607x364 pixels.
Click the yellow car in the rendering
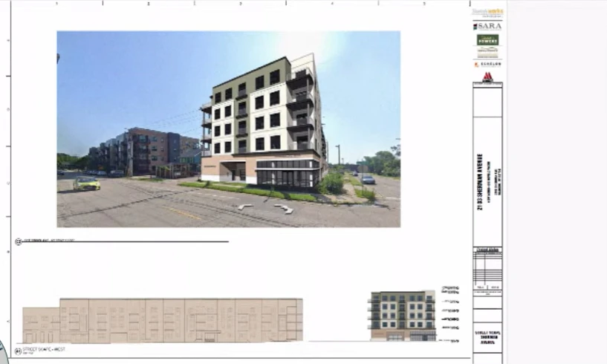click(x=86, y=183)
